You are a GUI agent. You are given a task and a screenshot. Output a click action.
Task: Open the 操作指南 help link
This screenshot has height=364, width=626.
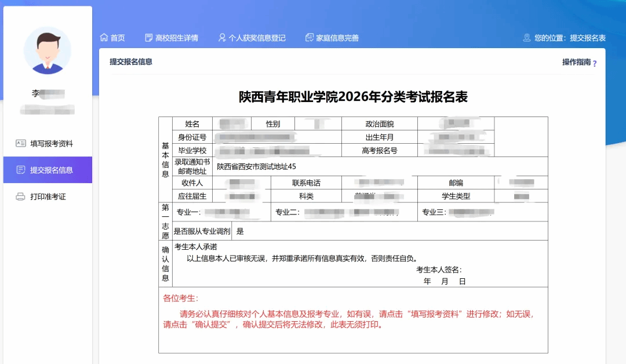576,62
